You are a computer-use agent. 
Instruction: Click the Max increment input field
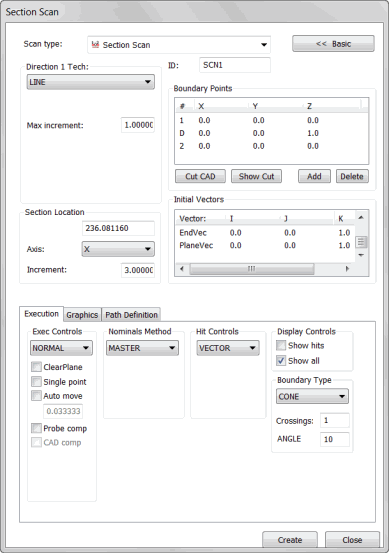tap(138, 125)
